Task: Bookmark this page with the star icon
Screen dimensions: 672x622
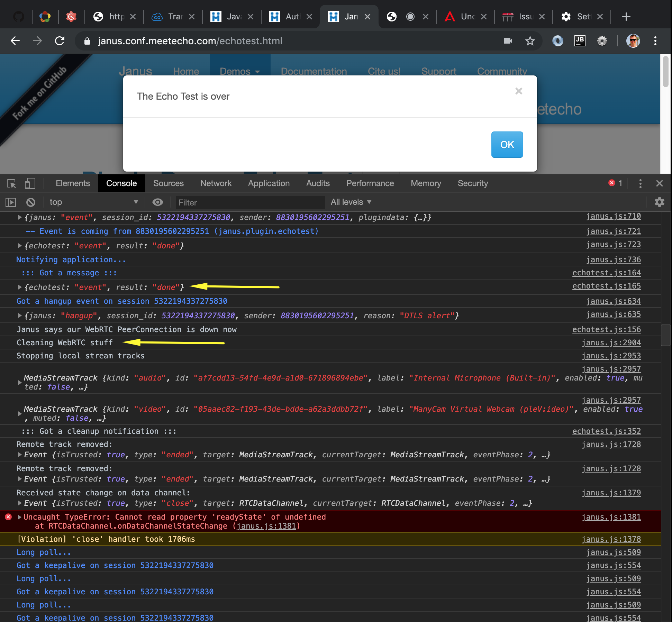Action: click(x=530, y=41)
